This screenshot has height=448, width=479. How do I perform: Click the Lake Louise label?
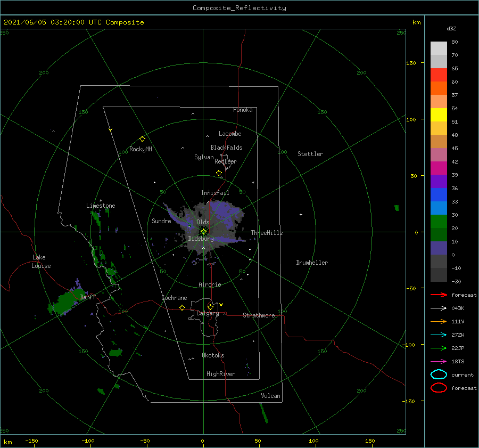(41, 262)
